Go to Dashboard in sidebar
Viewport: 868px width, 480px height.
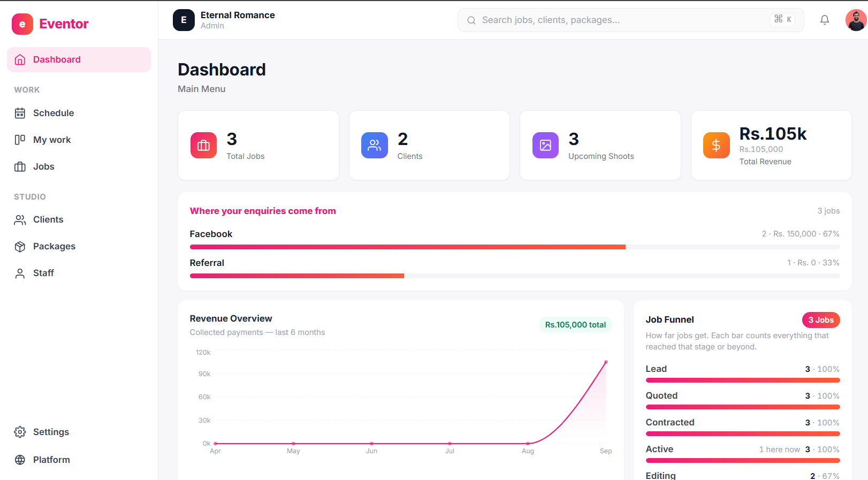point(79,59)
